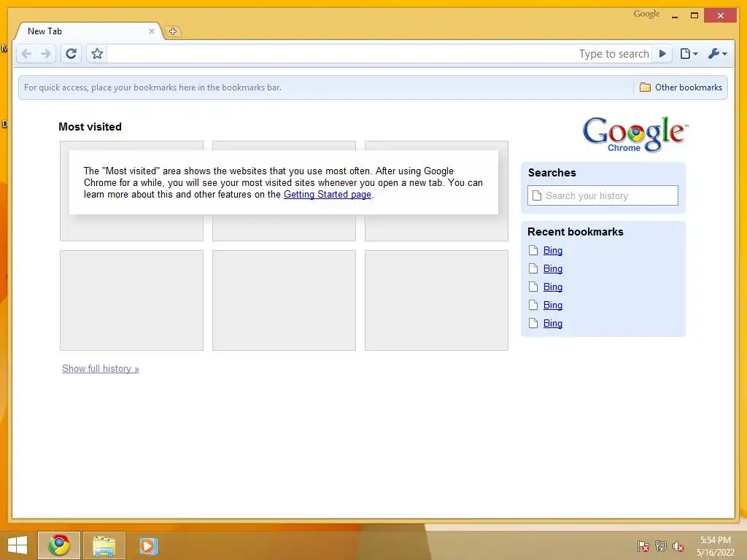747x560 pixels.
Task: Open the third Bing recent bookmark
Action: click(553, 287)
